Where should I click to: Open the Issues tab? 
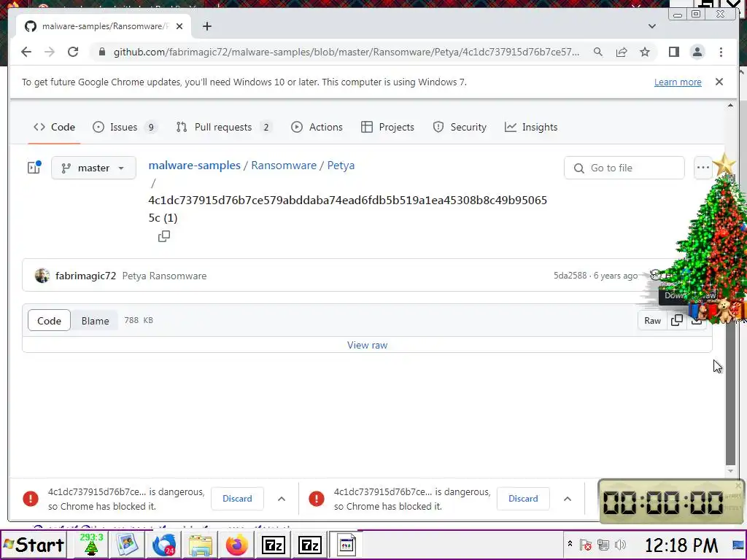[x=124, y=127]
